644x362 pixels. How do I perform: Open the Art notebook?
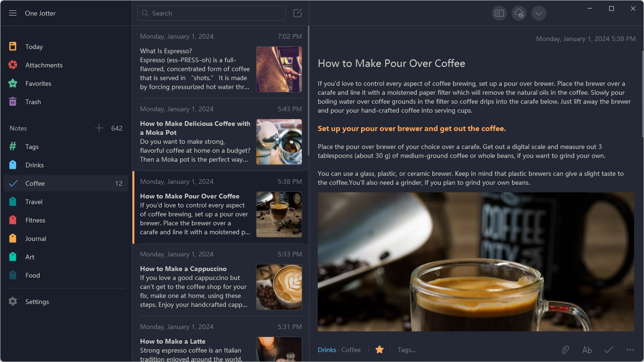pyautogui.click(x=66, y=257)
